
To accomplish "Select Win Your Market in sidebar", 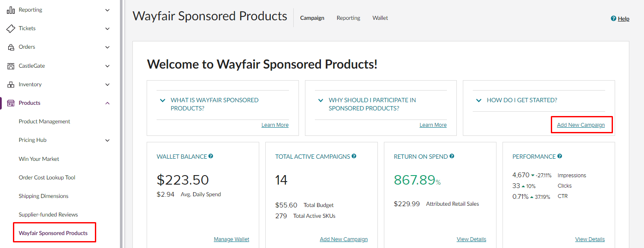I will [39, 159].
